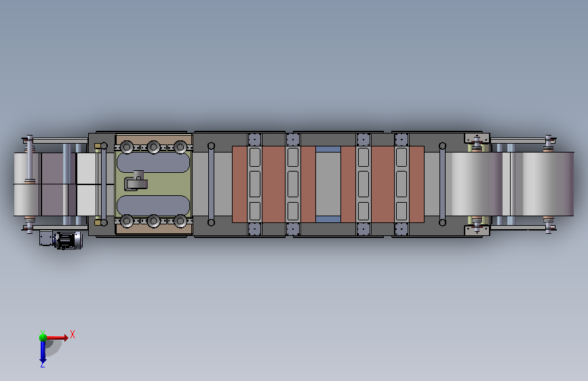Select the middle slot of the rightmost cross member
This screenshot has width=588, height=381.
pos(401,184)
